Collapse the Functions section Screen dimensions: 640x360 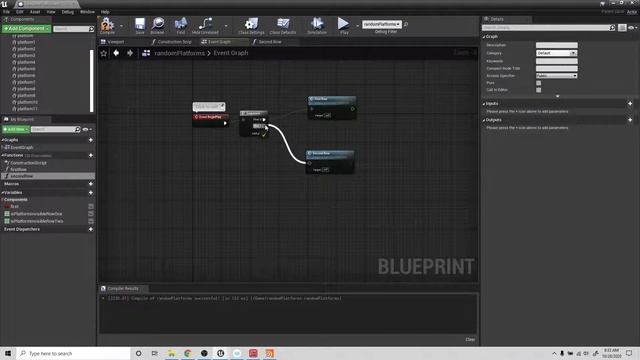click(3, 156)
